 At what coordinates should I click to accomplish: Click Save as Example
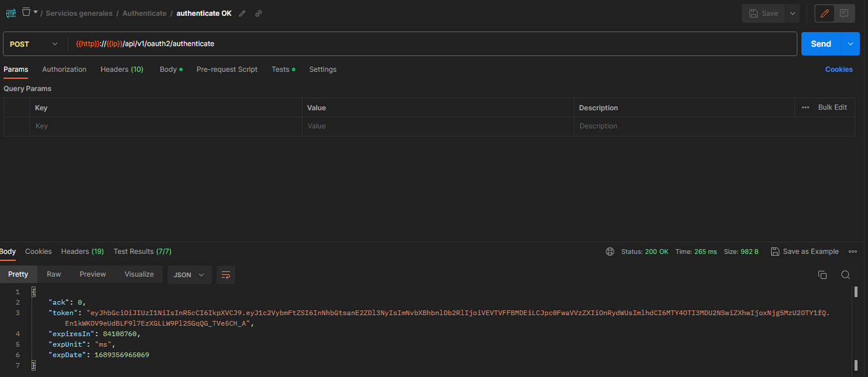[805, 252]
